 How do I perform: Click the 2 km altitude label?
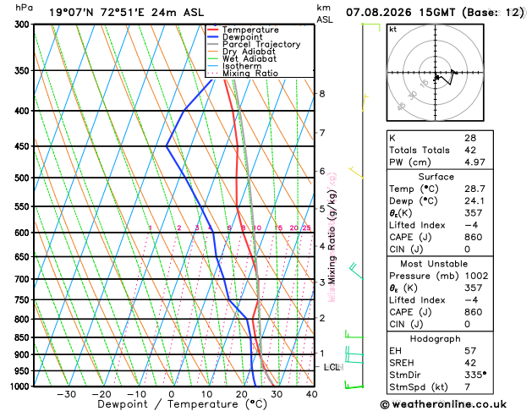pos(322,318)
